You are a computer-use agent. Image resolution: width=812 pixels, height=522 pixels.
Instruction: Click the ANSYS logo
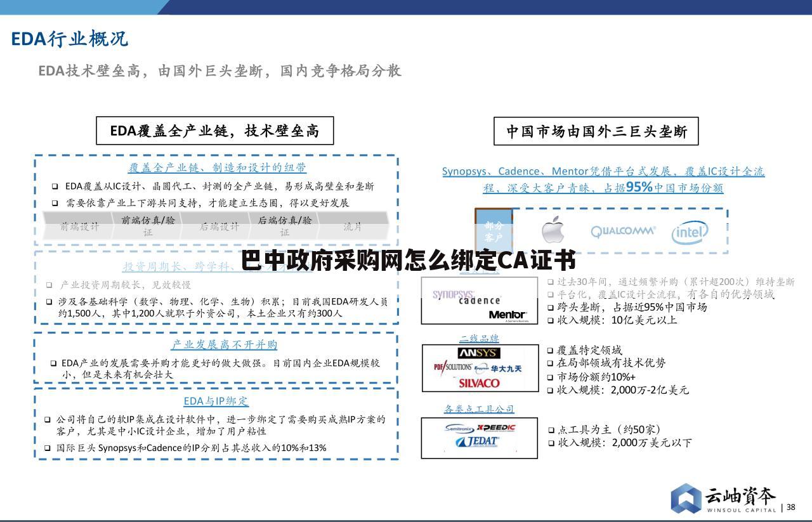tap(479, 353)
